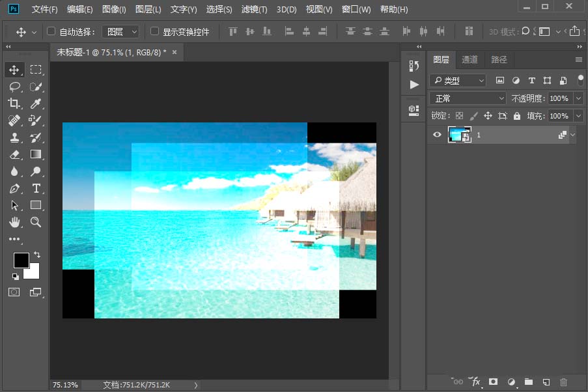Hide layer 1 with eye icon

pyautogui.click(x=437, y=135)
